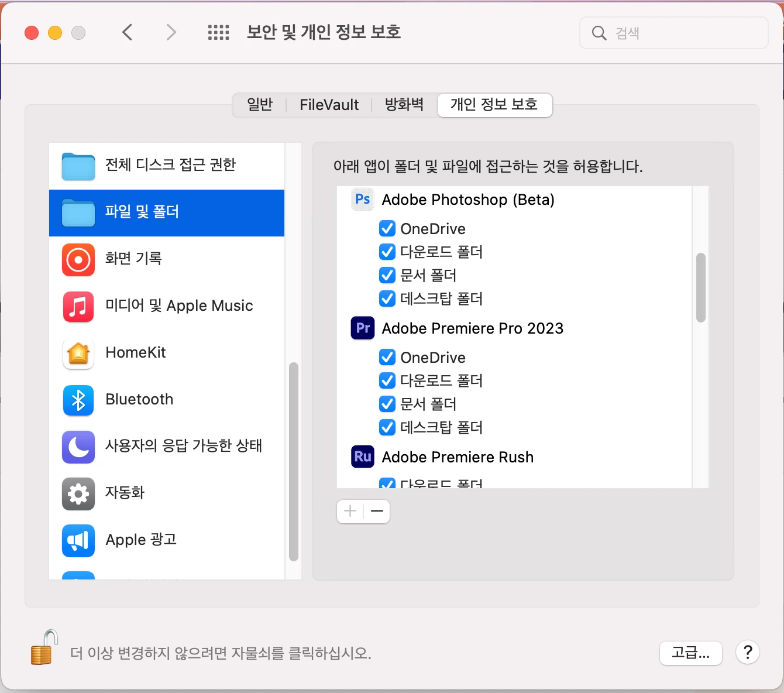
Task: Go back with the left chevron
Action: (128, 32)
